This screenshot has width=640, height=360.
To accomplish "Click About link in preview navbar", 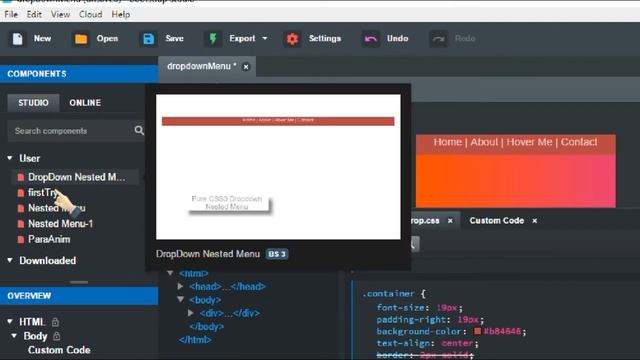I will coord(484,142).
